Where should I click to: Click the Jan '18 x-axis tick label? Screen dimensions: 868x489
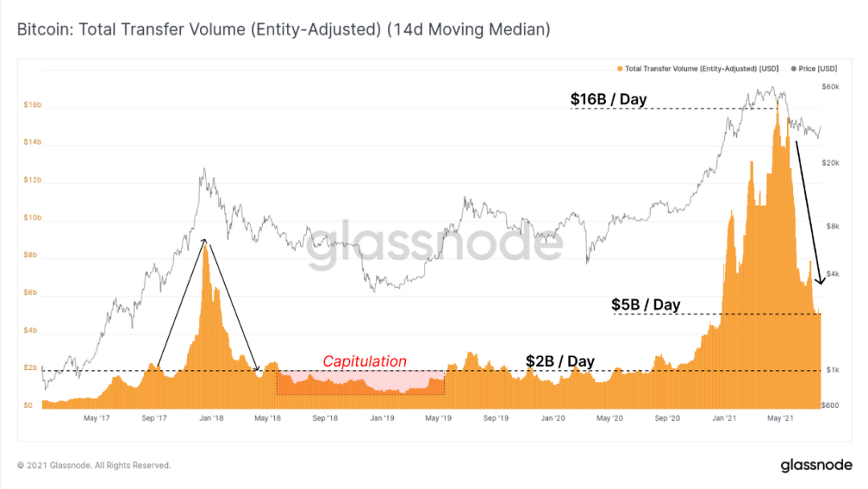(211, 418)
